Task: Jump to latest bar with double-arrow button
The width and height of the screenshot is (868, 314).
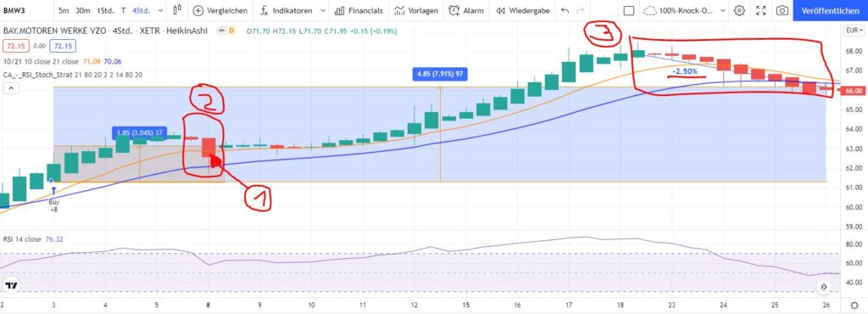Action: tap(824, 287)
